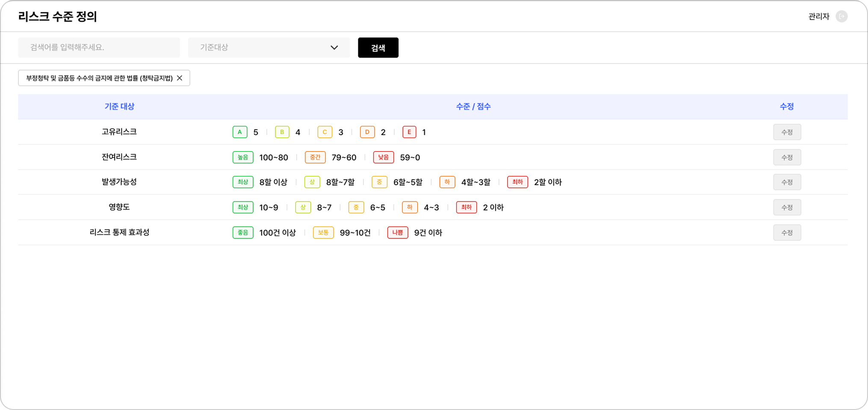868x410 pixels.
Task: Select the 최하 badge in 발생가능성 row
Action: tap(517, 182)
